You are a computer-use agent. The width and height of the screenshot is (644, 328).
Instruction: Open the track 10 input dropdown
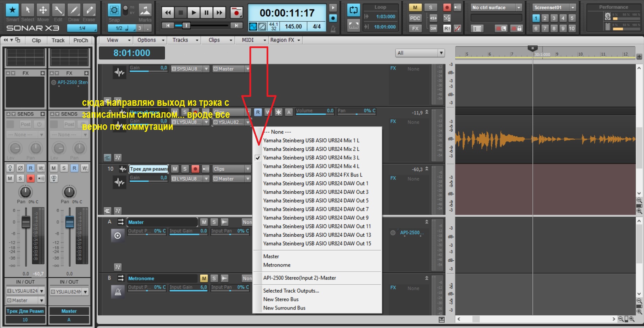coord(190,179)
